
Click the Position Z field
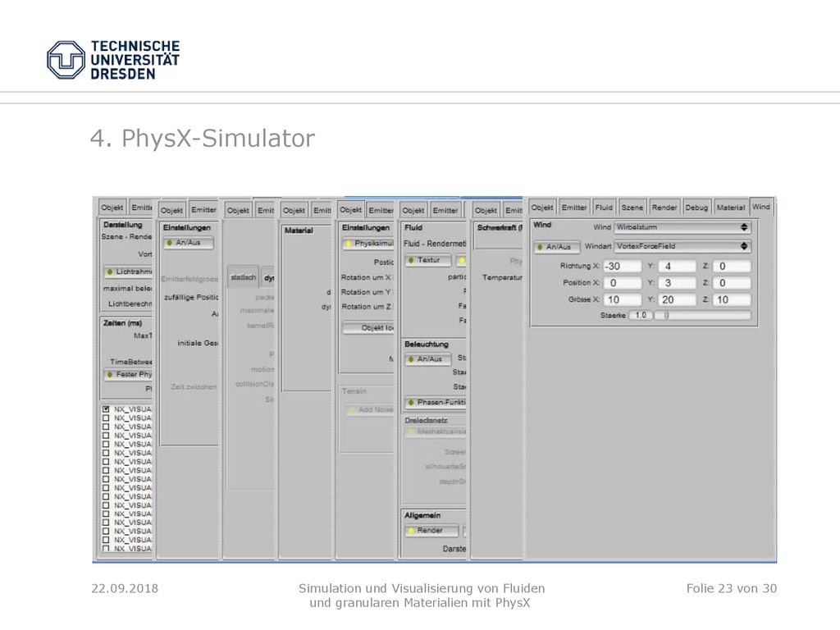[732, 283]
